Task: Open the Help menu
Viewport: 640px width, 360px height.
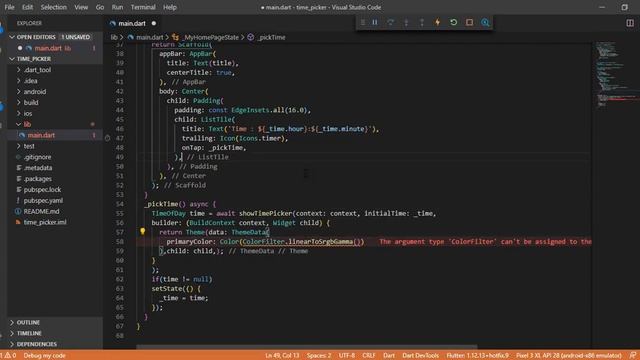Action: click(170, 7)
